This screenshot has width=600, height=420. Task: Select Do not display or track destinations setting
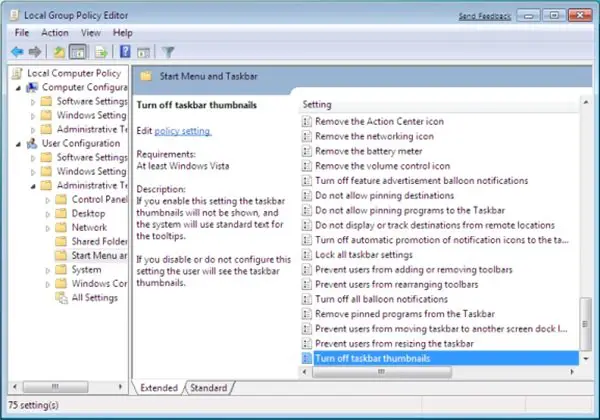(435, 225)
